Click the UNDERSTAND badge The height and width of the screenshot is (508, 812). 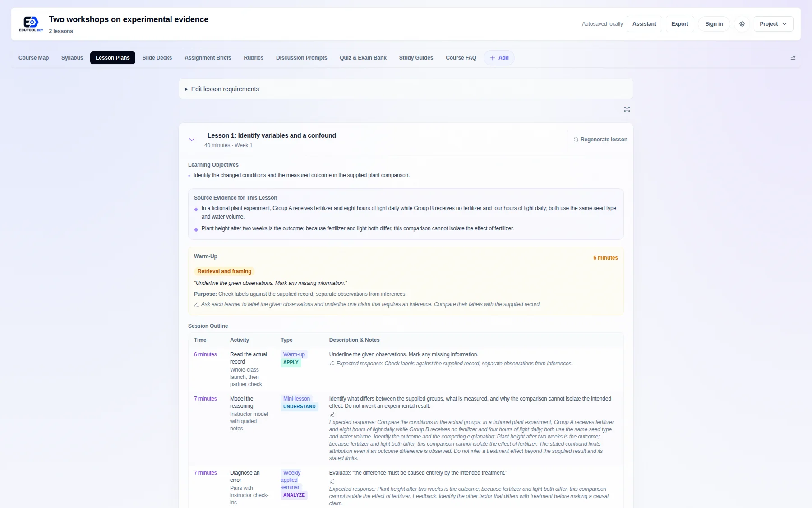point(300,407)
